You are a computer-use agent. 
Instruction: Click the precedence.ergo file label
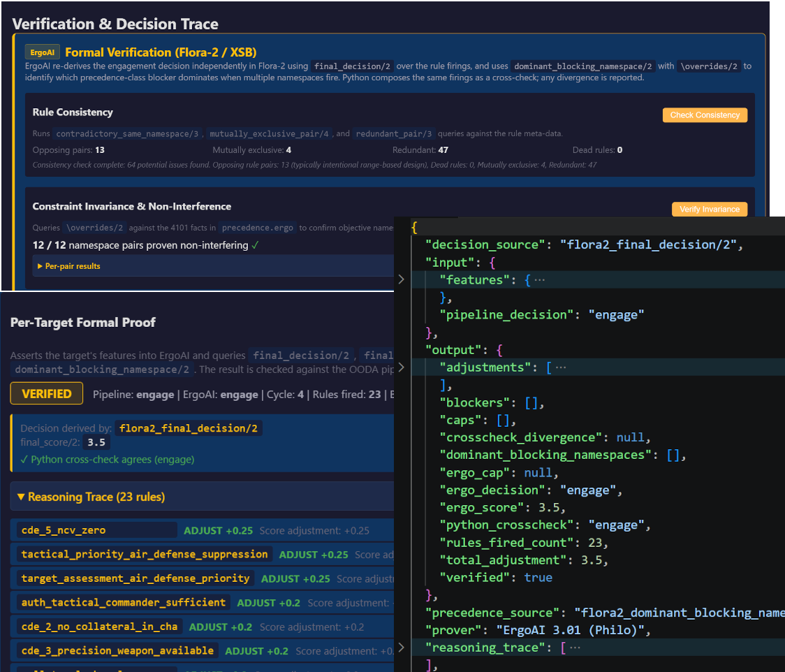[x=257, y=228]
